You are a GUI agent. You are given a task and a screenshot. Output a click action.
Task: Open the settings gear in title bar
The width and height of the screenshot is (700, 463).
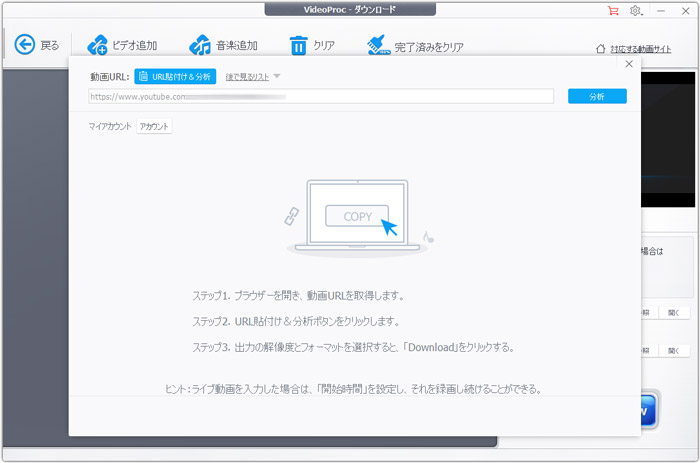click(636, 11)
